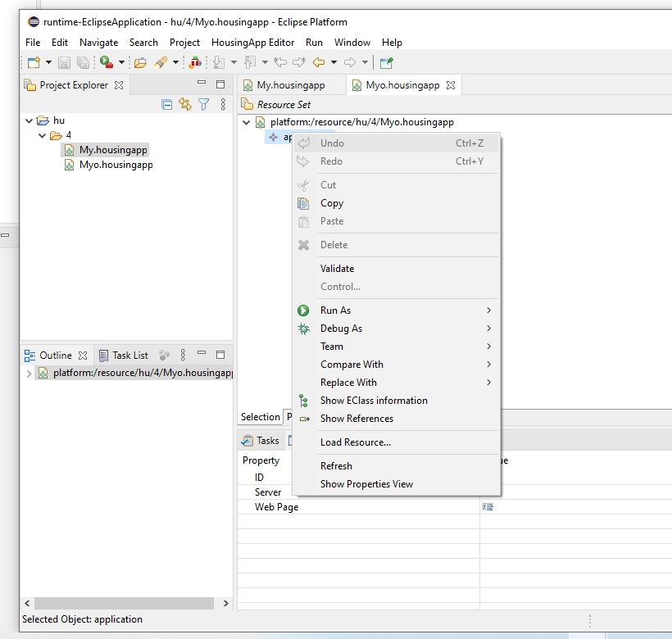Image resolution: width=672 pixels, height=639 pixels.
Task: Collapse the hu project folder
Action: tap(30, 120)
